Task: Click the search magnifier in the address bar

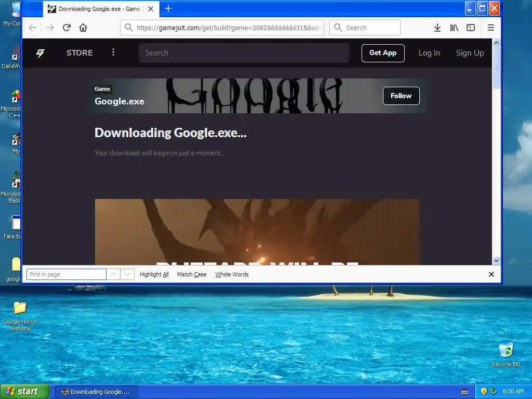Action: coord(128,28)
